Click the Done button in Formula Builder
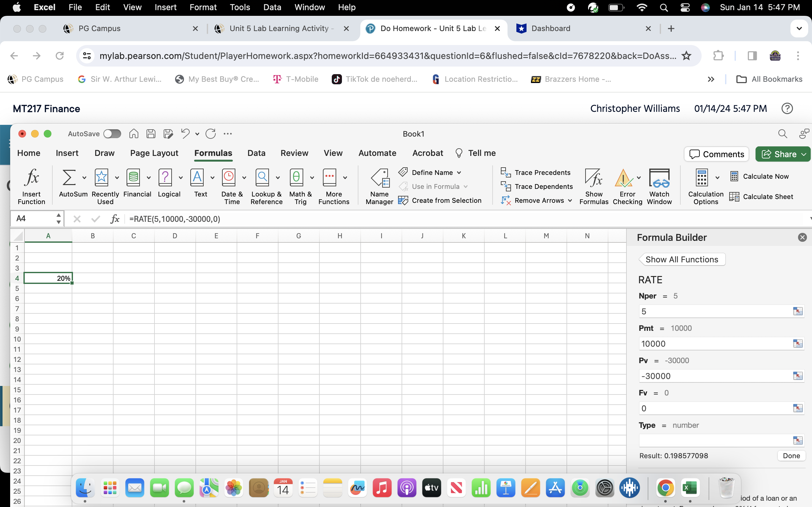812x507 pixels. [791, 455]
